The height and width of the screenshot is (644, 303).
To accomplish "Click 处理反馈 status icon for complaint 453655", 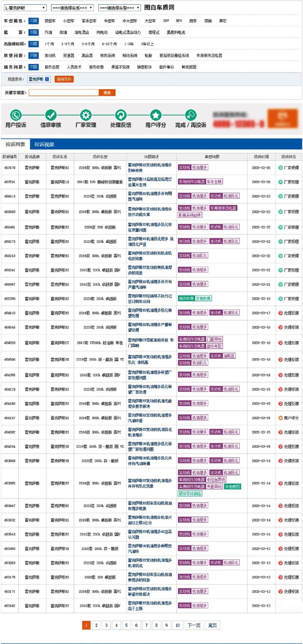I will tap(281, 483).
